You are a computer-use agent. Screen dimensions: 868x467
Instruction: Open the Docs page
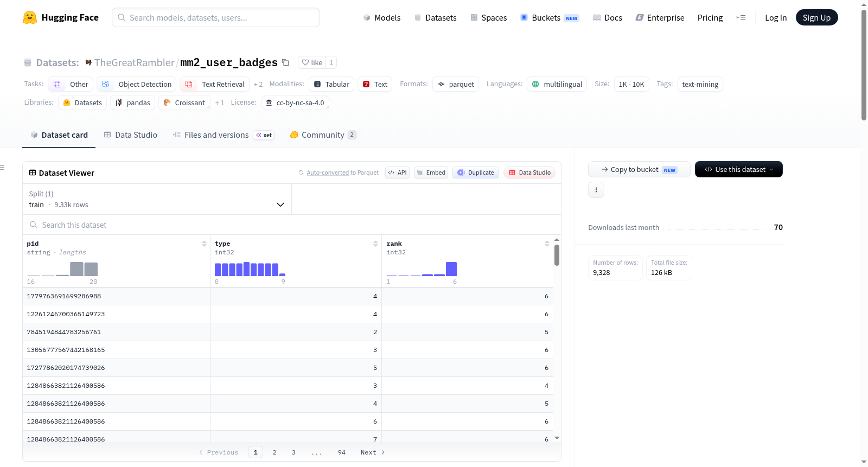[608, 17]
